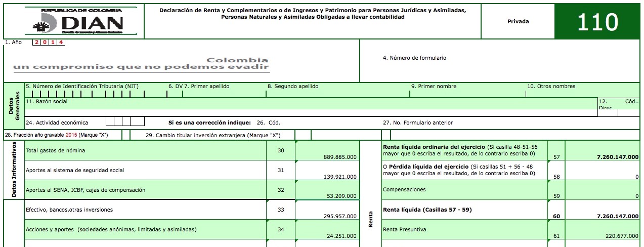
Task: Select the Privada label cell in header
Action: [x=518, y=22]
